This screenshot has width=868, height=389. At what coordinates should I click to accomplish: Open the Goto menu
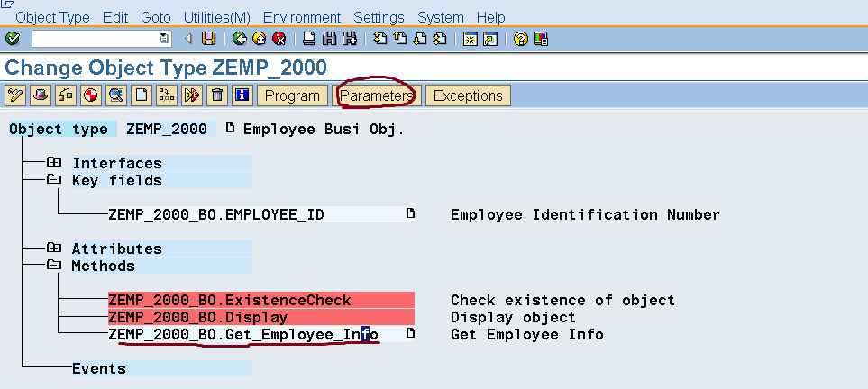coord(156,18)
